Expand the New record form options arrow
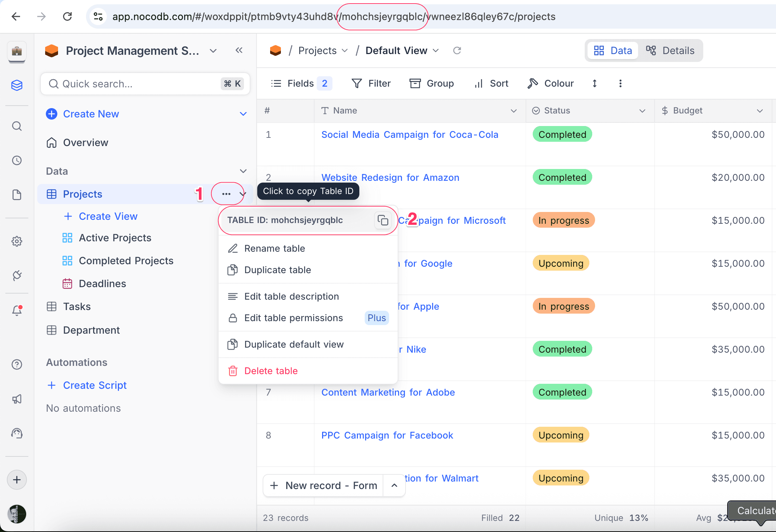 pyautogui.click(x=394, y=485)
